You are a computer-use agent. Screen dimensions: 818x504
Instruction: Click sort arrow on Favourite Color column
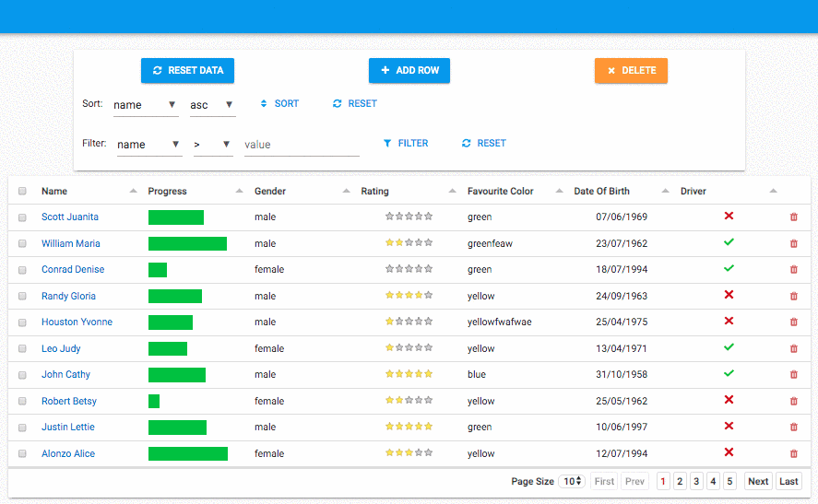[x=559, y=191]
